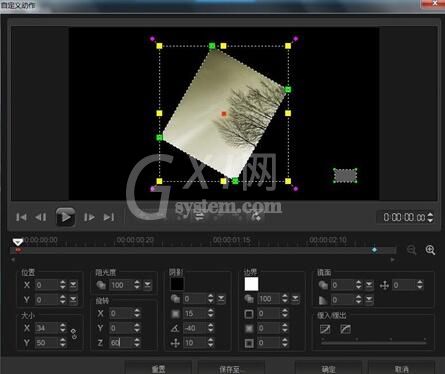This screenshot has height=374, width=445.
Task: Click the 重置 (Reset) button
Action: click(x=158, y=368)
